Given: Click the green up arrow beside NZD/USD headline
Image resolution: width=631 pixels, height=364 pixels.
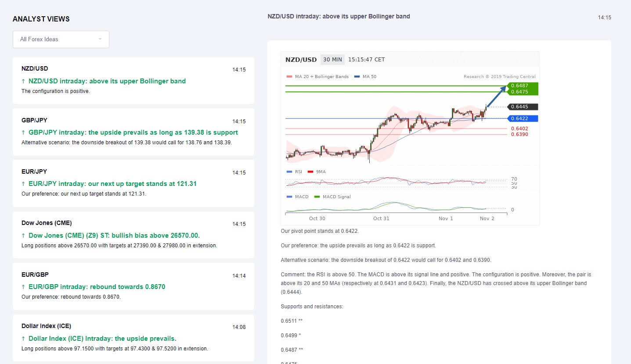Looking at the screenshot, I should (x=23, y=81).
